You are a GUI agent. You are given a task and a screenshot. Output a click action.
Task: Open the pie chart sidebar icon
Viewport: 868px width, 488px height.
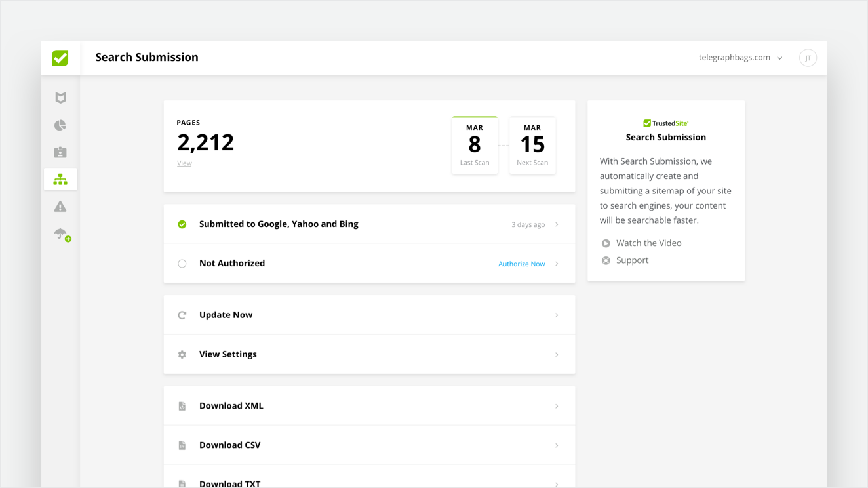pos(60,125)
